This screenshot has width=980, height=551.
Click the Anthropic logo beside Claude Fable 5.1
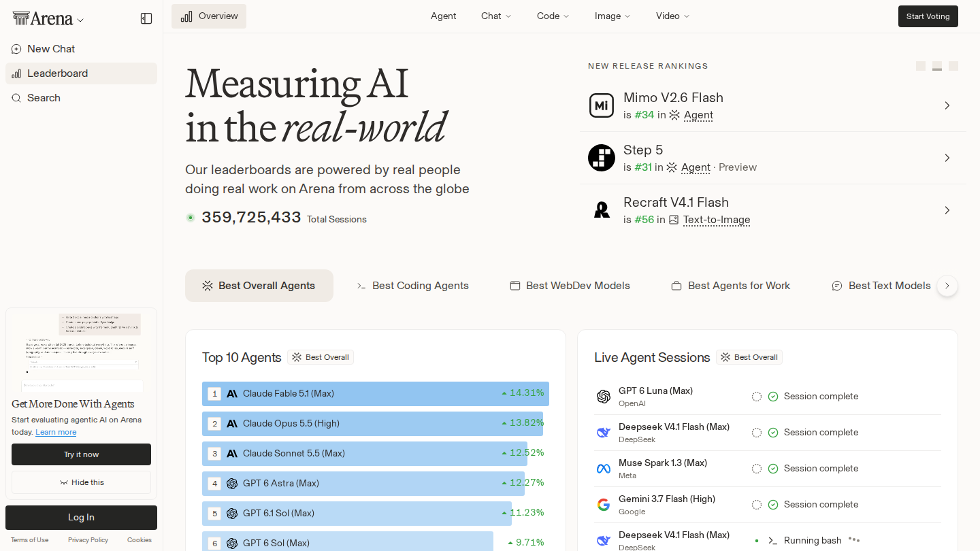(x=232, y=393)
